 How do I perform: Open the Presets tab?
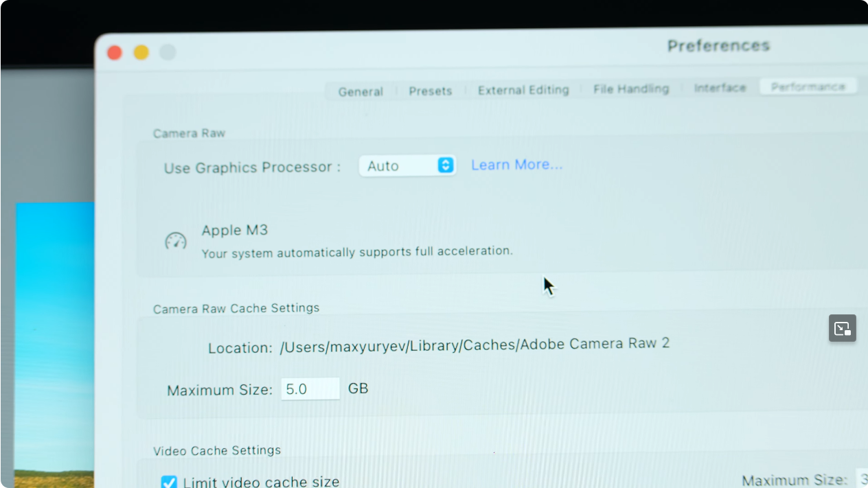click(431, 91)
